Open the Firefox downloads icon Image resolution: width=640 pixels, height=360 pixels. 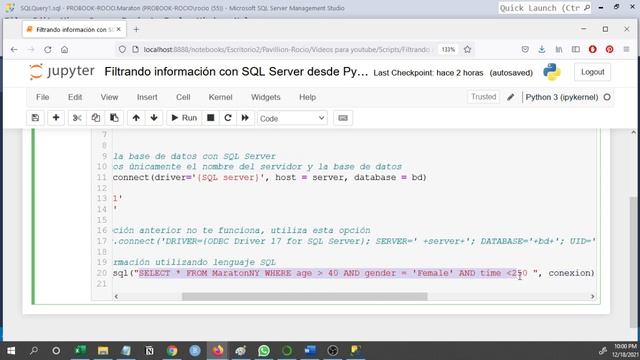pos(542,49)
